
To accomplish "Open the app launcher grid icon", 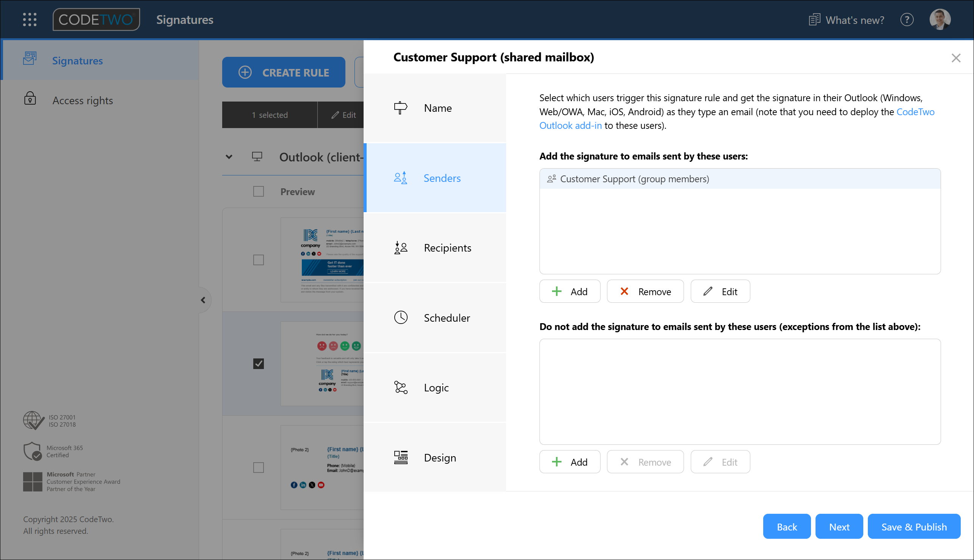I will click(x=30, y=20).
